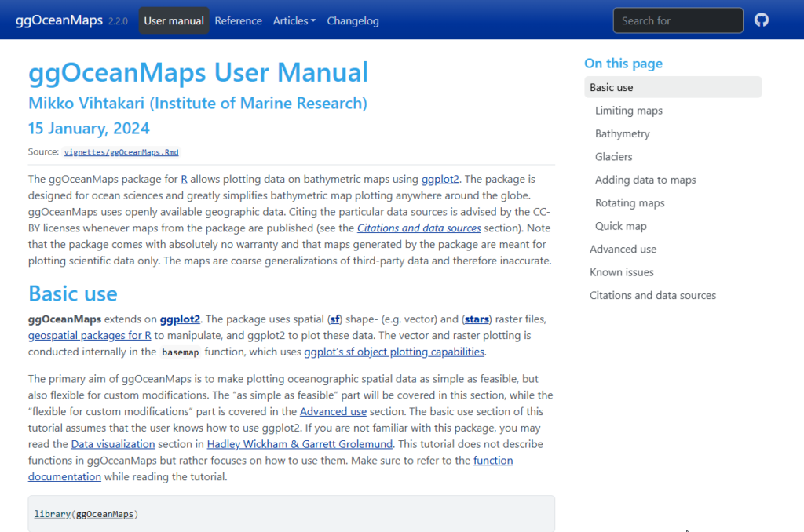This screenshot has width=804, height=532.
Task: Go to the Changelog page
Action: coord(353,21)
